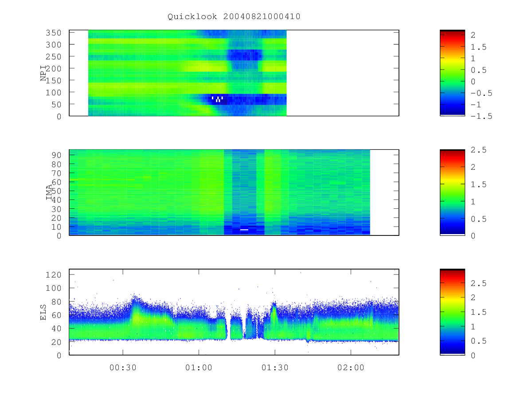Click the dark blue patch in NPI near 250

pos(245,55)
